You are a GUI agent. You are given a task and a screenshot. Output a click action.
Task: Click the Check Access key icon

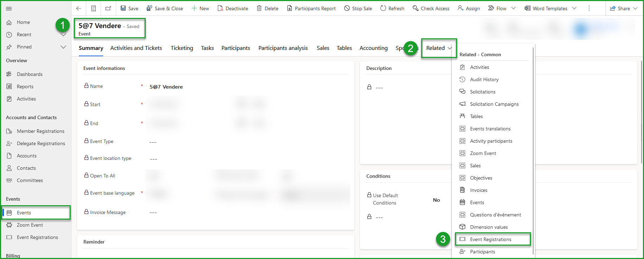click(x=416, y=8)
